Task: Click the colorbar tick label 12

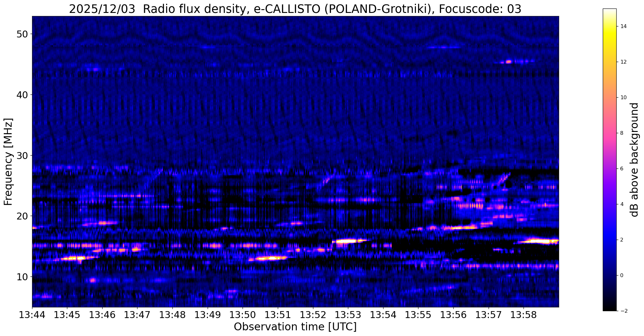Action: tap(623, 62)
